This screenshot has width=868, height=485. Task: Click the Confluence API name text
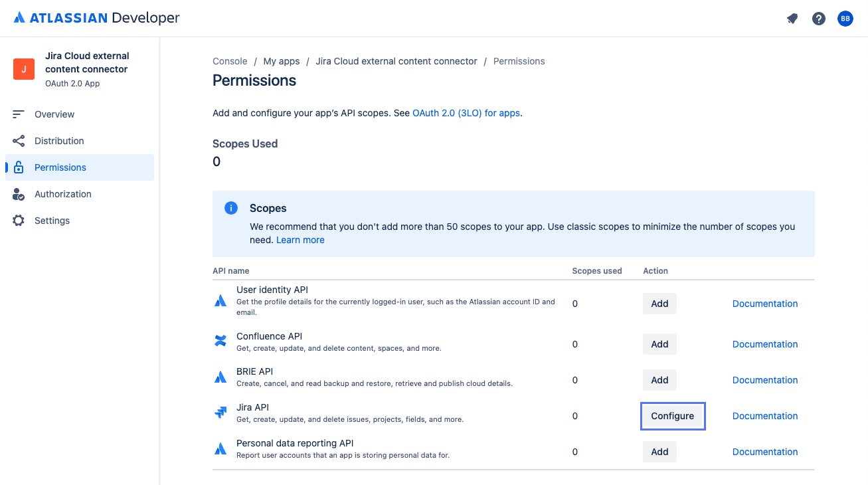coord(269,336)
